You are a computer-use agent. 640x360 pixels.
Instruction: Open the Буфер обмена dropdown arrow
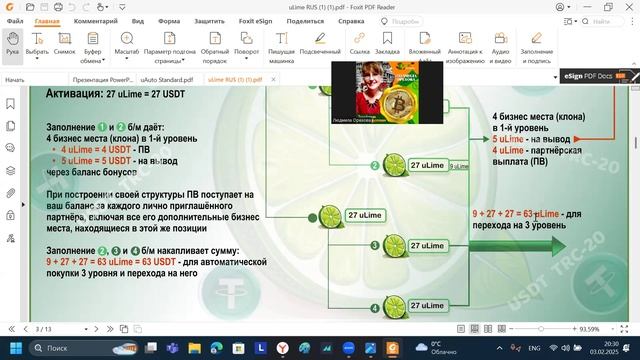(104, 60)
